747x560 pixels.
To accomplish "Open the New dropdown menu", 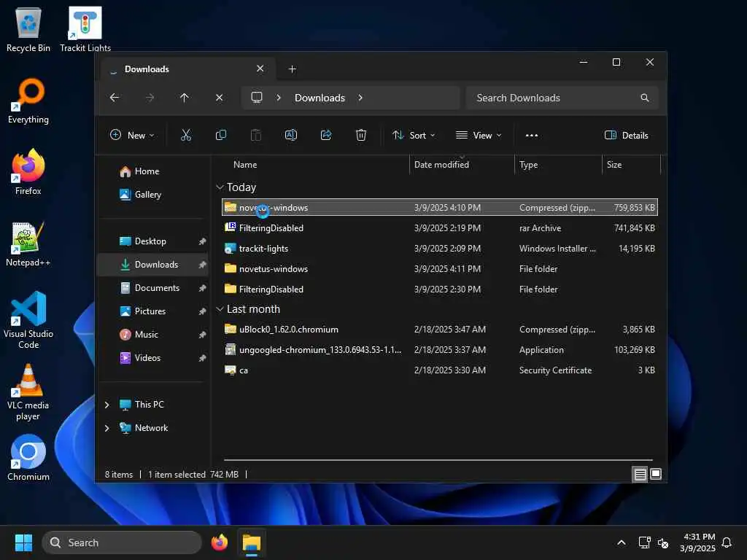I will click(x=132, y=135).
